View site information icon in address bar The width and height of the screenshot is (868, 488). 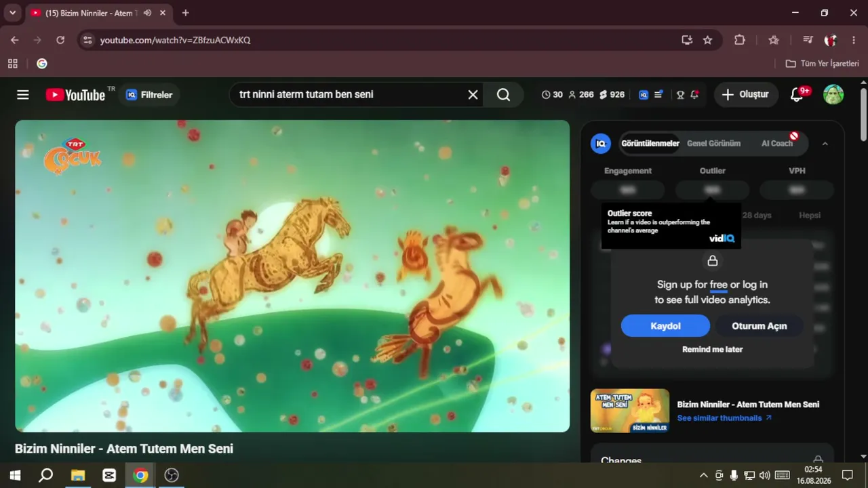pos(87,40)
